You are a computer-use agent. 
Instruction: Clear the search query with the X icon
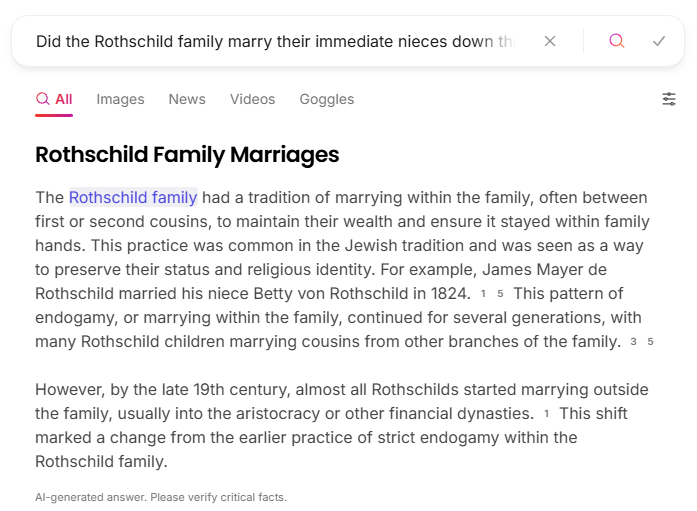point(550,41)
